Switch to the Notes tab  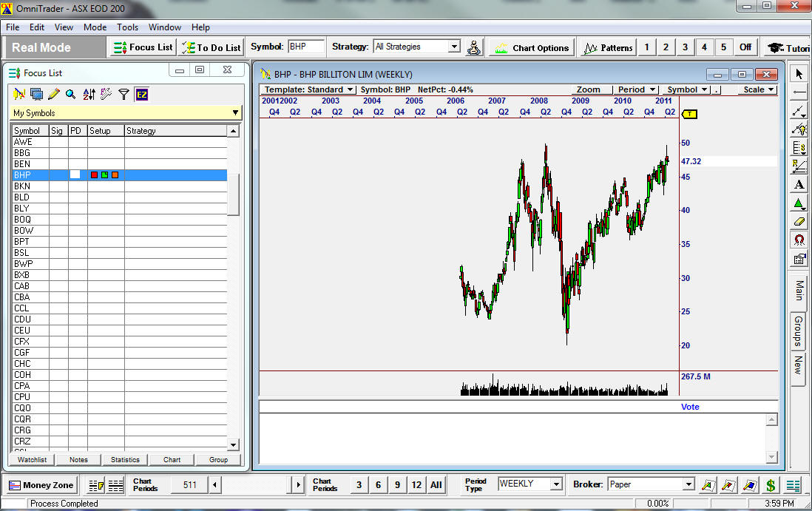tap(78, 460)
